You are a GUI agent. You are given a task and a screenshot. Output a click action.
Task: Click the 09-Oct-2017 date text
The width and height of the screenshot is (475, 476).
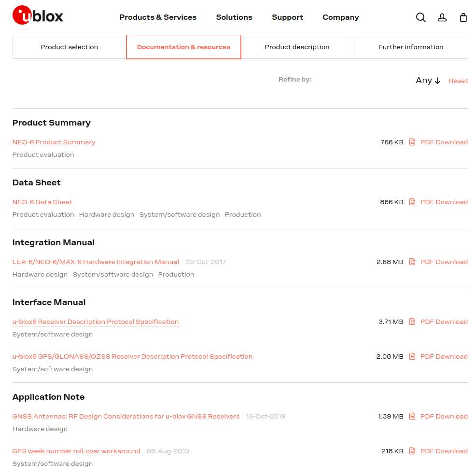click(206, 262)
